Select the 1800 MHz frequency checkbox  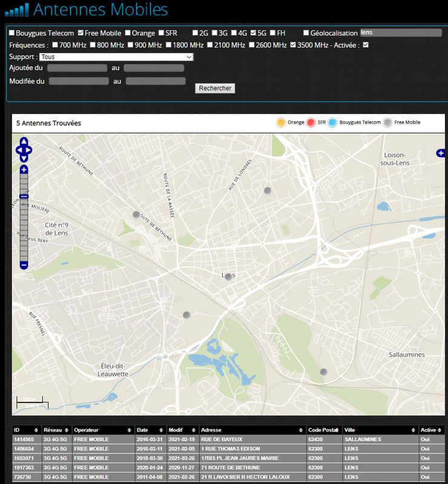tap(168, 45)
